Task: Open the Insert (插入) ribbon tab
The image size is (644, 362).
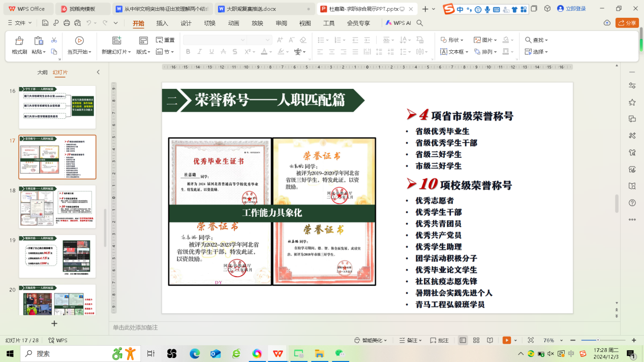Action: (162, 23)
